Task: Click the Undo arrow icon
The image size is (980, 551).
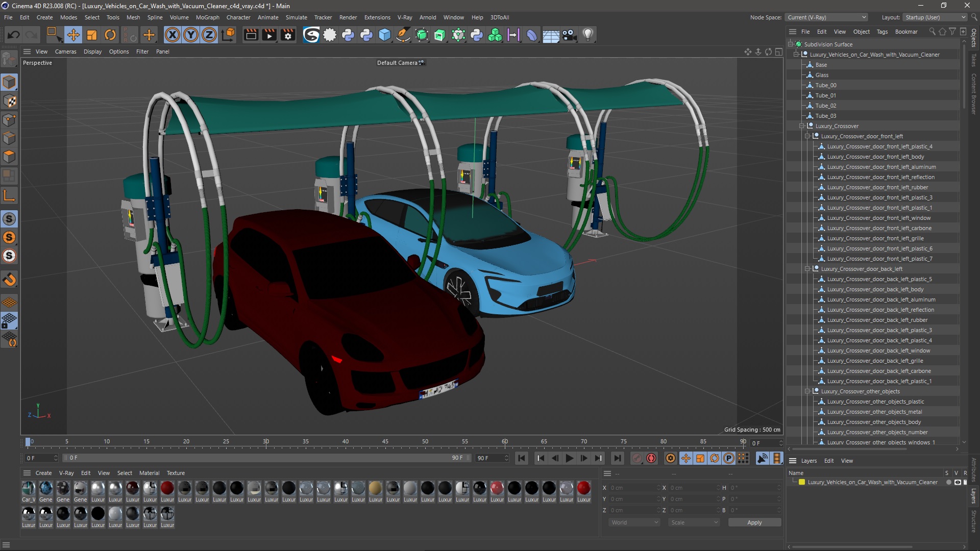Action: coord(14,35)
